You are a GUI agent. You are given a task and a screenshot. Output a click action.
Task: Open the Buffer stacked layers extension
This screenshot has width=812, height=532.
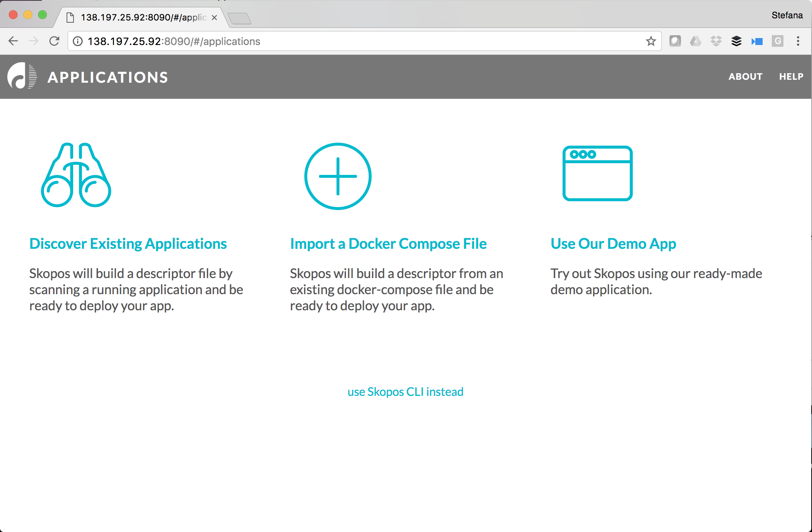736,41
